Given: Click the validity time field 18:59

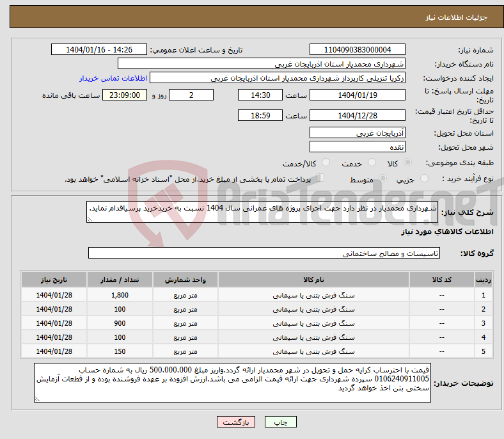Looking at the screenshot, I should click(x=260, y=115).
